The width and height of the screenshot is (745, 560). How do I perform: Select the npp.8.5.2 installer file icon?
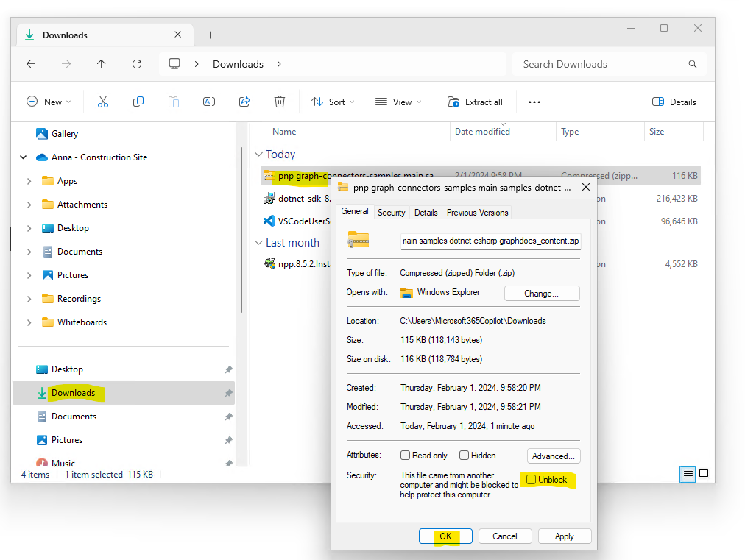pos(269,263)
